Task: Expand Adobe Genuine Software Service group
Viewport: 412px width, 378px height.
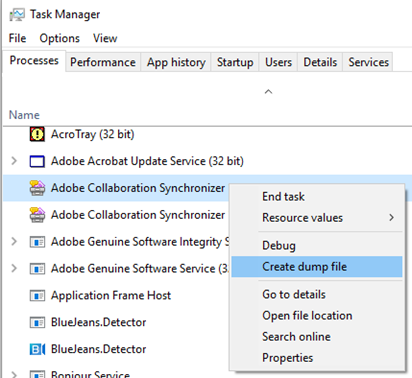Action: pos(14,268)
